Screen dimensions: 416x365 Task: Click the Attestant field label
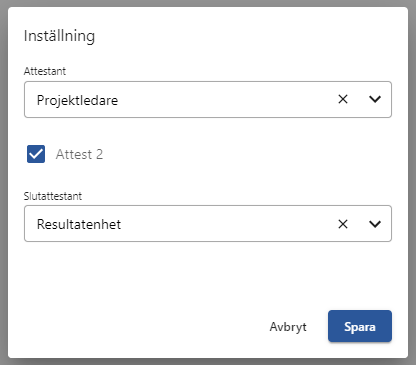[x=45, y=71]
